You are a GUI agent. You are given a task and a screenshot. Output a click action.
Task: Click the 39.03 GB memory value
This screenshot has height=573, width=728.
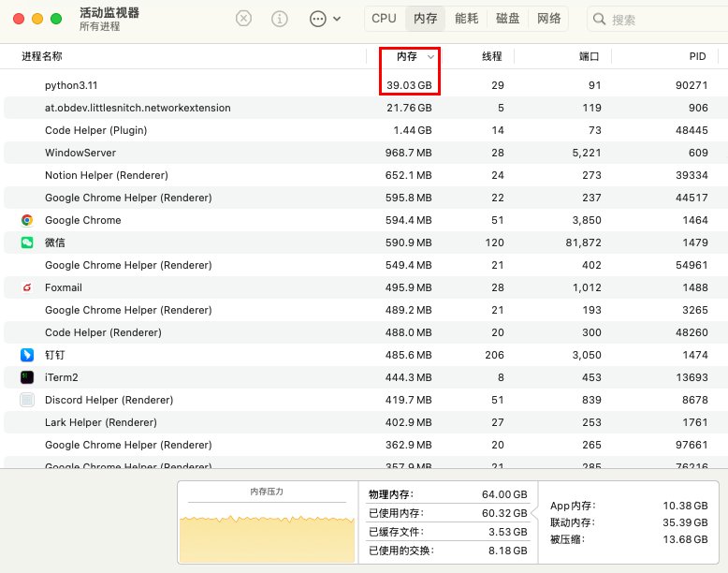409,85
